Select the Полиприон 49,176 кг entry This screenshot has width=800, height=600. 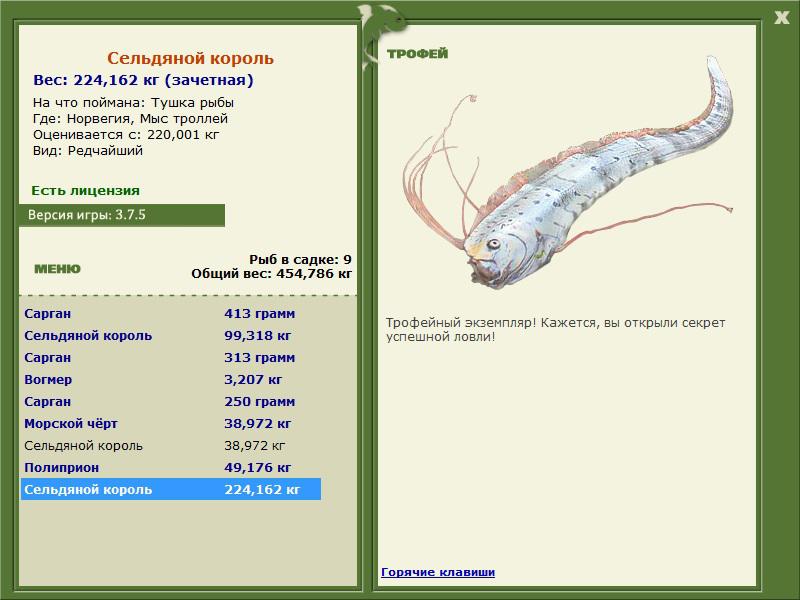pos(170,467)
